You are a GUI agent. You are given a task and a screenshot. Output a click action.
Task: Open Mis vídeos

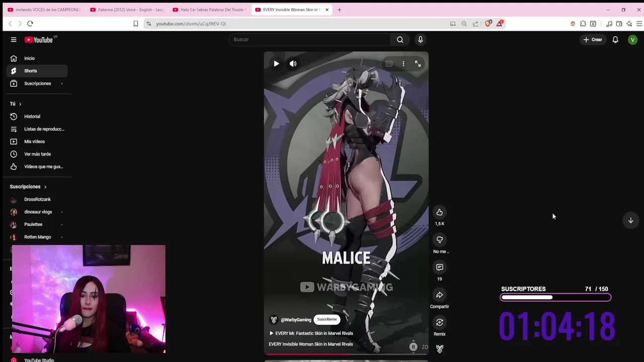37,142
